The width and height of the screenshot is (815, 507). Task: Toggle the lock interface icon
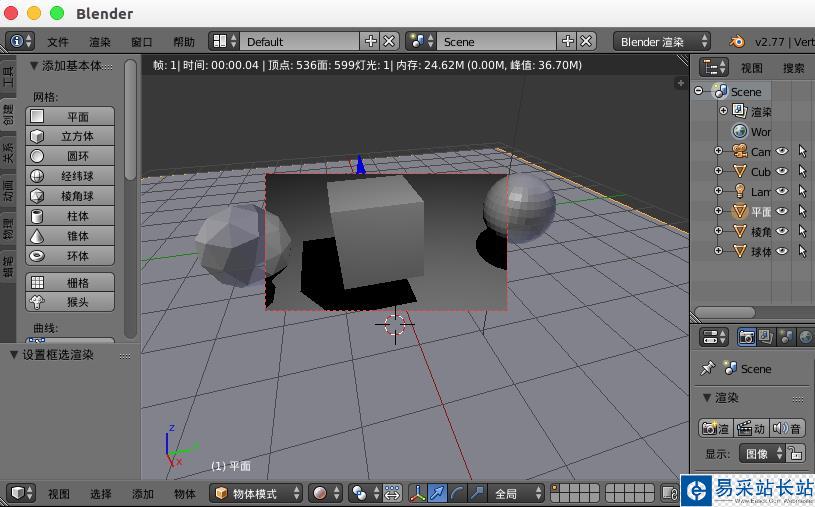pyautogui.click(x=795, y=453)
